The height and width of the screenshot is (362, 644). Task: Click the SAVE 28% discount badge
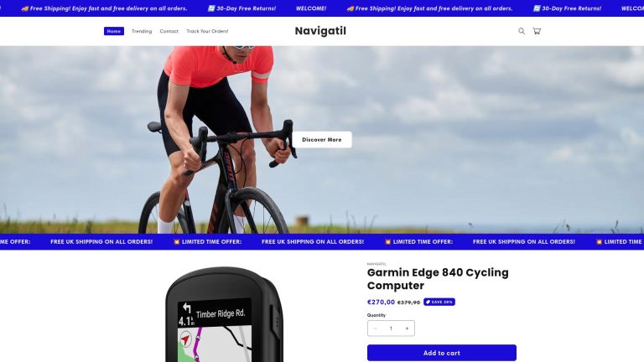tap(439, 302)
